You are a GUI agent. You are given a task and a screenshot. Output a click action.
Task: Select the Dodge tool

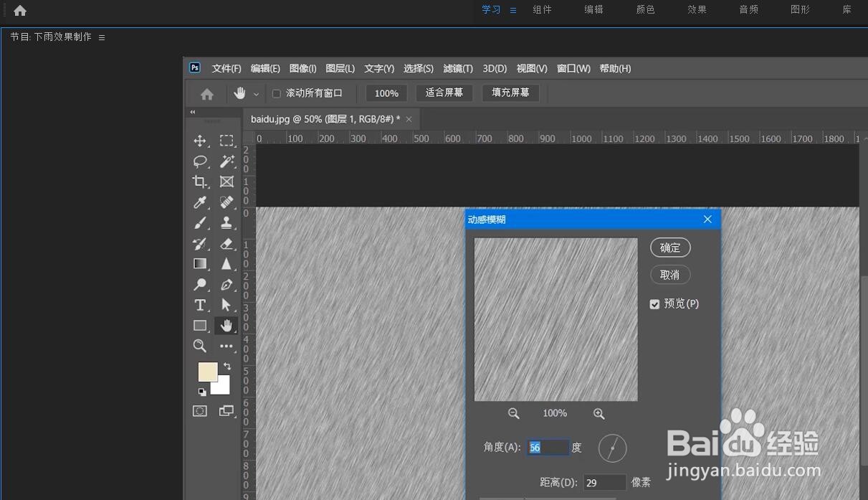tap(200, 285)
